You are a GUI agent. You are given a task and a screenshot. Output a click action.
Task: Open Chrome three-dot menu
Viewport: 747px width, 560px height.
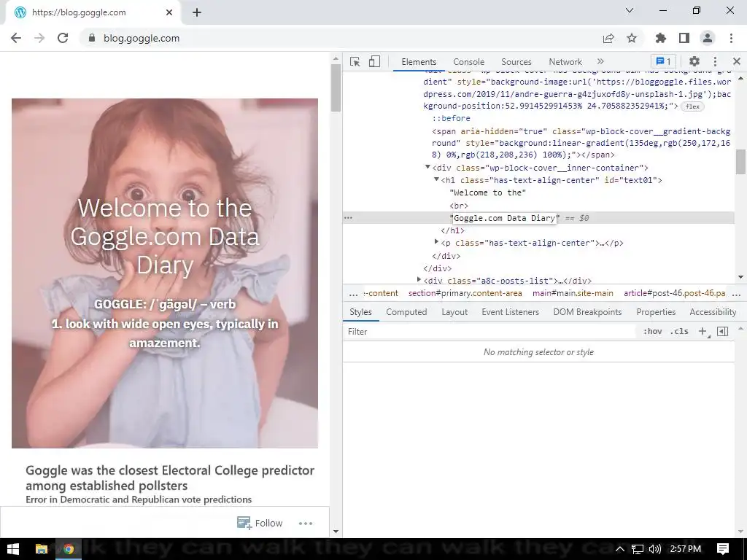tap(731, 38)
